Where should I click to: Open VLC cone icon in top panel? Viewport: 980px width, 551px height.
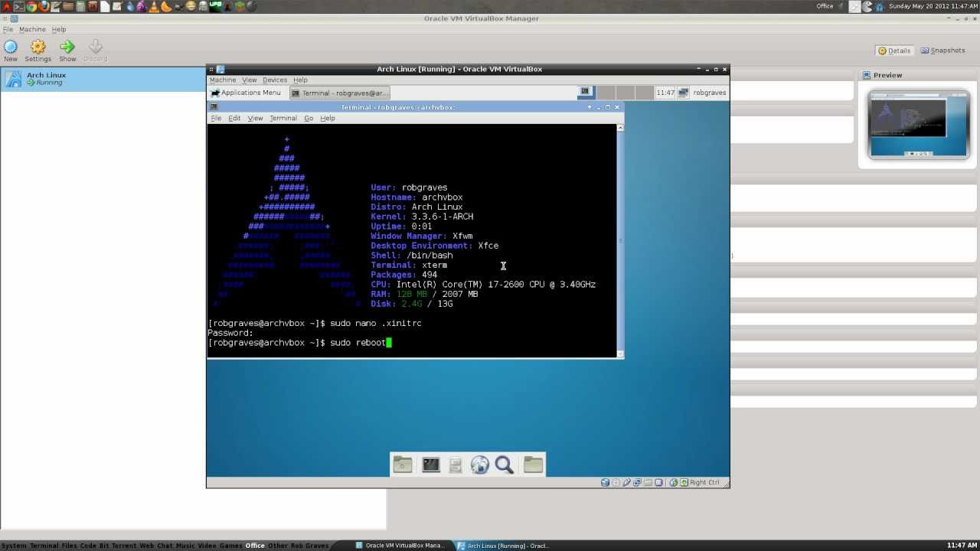point(153,6)
